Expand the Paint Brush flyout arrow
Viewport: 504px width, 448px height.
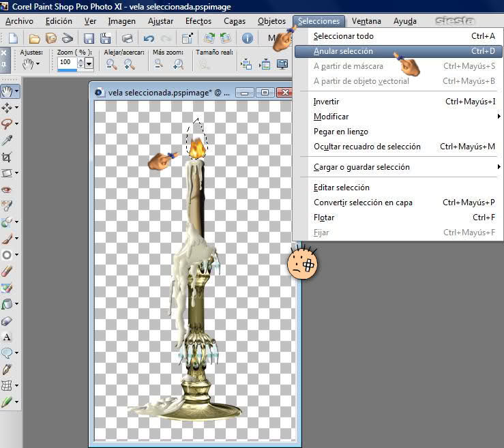[x=17, y=238]
